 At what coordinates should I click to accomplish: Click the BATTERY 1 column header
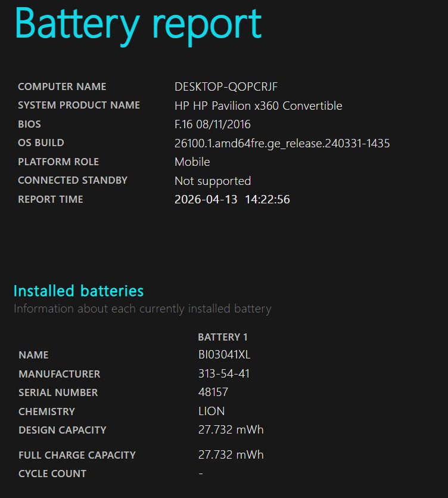coord(222,337)
